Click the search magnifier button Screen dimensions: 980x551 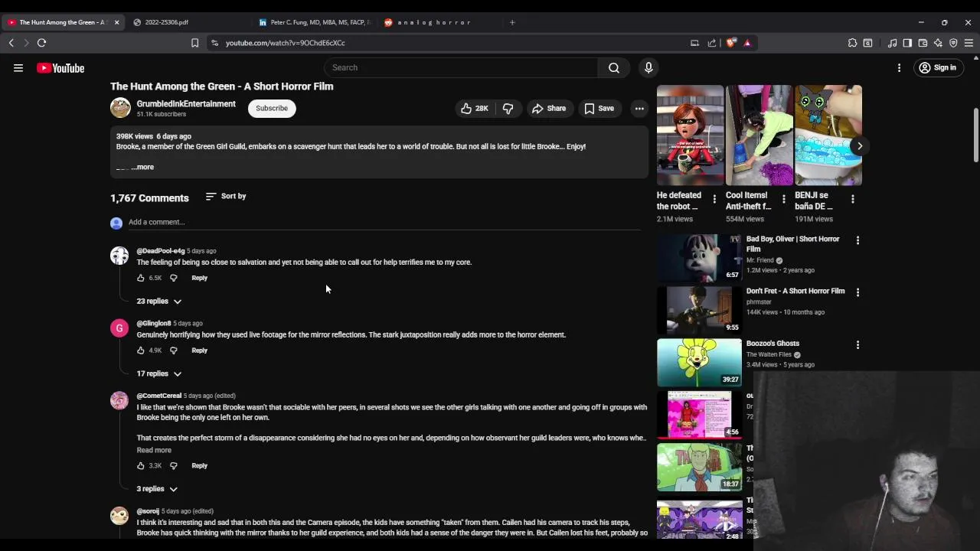[614, 67]
